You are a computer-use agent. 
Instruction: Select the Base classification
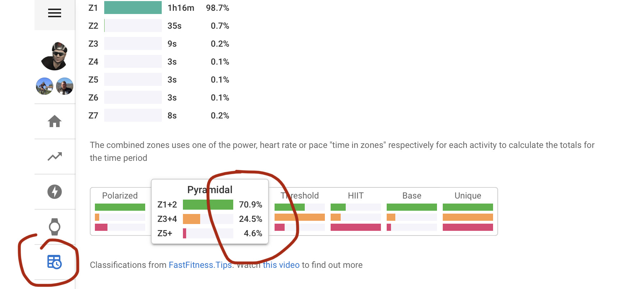pyautogui.click(x=412, y=211)
